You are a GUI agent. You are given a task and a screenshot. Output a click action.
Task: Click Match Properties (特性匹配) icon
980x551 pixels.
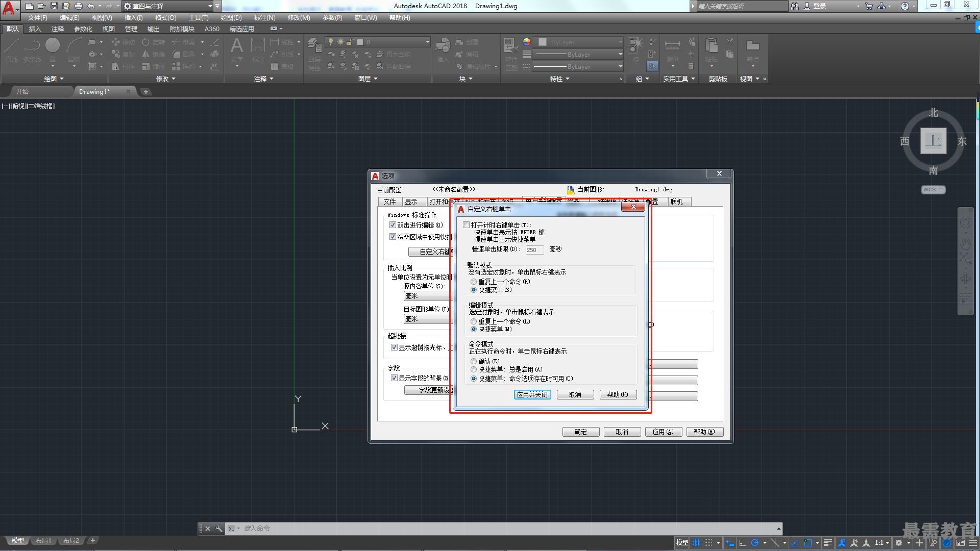(x=511, y=54)
